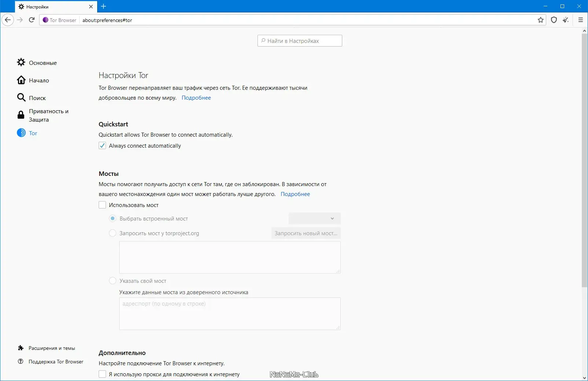Image resolution: width=588 pixels, height=381 pixels.
Task: Open the built-in bridge dropdown
Action: click(x=315, y=218)
